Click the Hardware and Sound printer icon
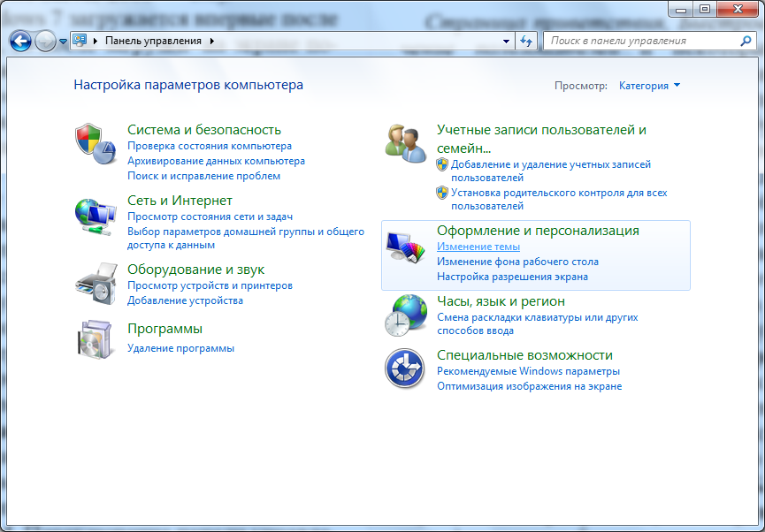The height and width of the screenshot is (532, 765). pos(96,284)
